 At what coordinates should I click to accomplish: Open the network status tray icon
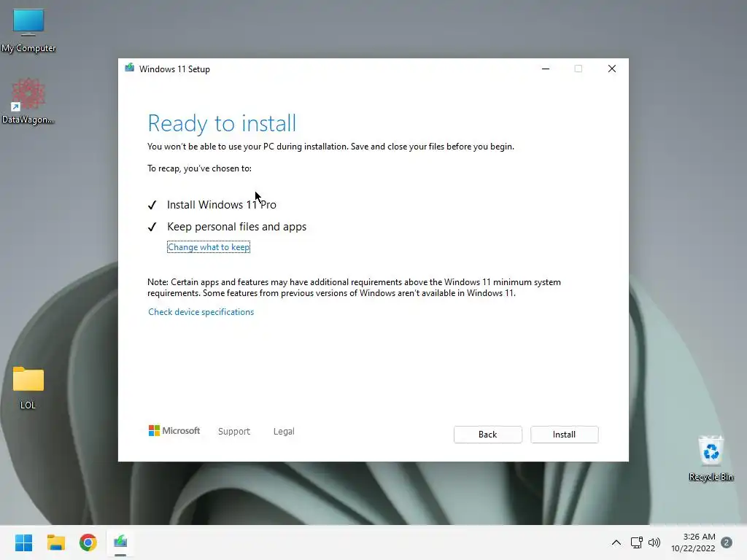click(x=636, y=542)
